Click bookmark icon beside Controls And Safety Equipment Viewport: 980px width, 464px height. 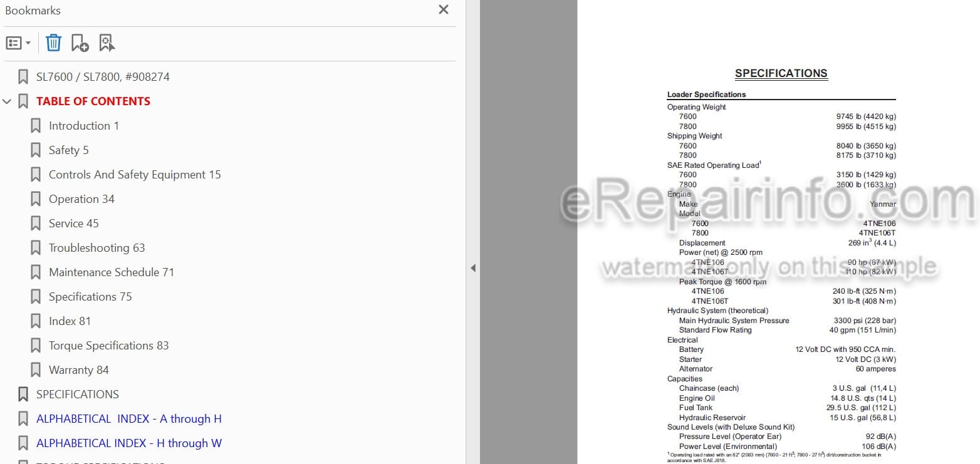(x=36, y=175)
